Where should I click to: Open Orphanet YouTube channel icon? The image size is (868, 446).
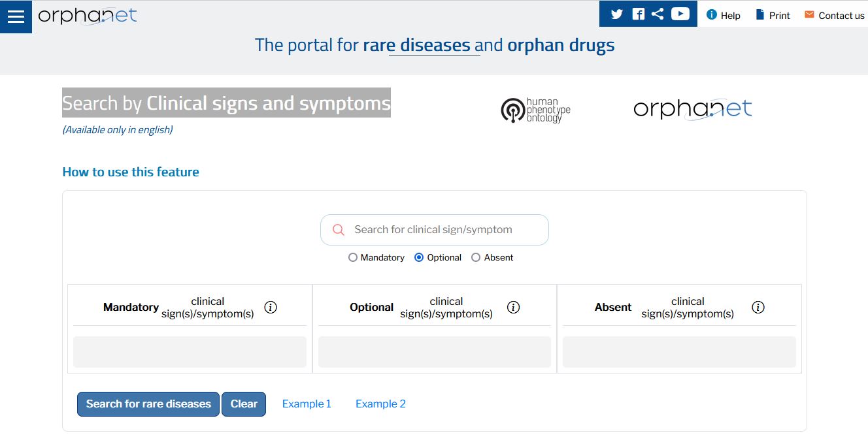[680, 14]
